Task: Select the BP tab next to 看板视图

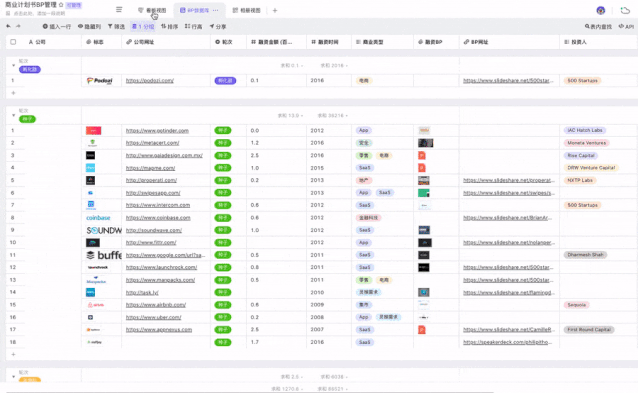Action: tap(194, 10)
